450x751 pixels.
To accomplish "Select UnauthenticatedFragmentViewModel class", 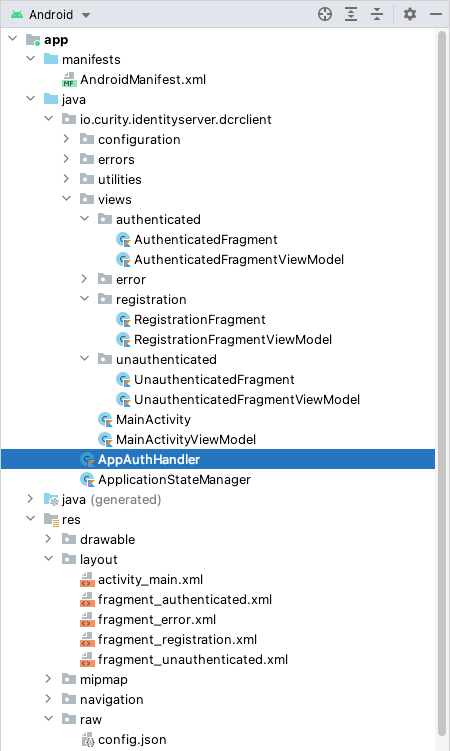I will (x=247, y=399).
